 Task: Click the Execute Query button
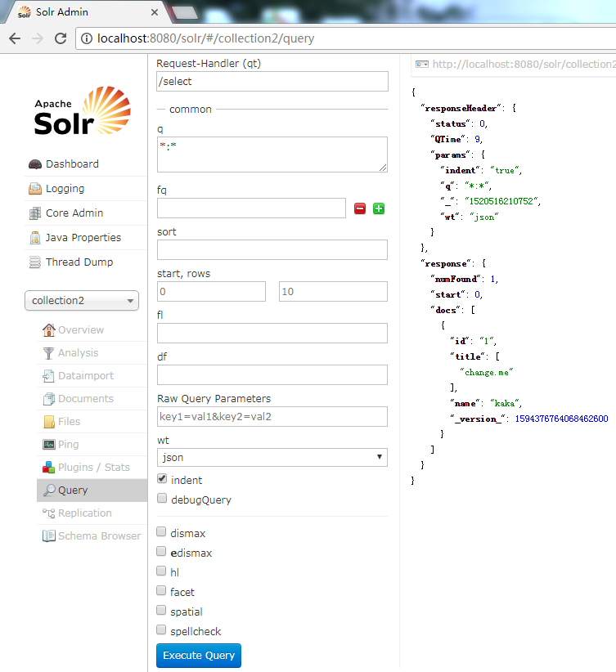point(199,656)
